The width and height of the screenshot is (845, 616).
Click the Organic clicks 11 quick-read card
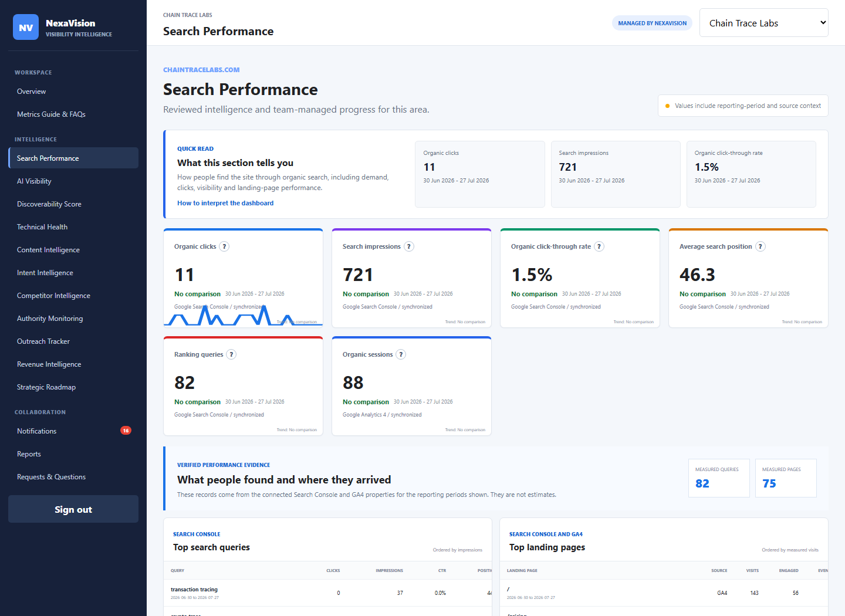coord(479,174)
